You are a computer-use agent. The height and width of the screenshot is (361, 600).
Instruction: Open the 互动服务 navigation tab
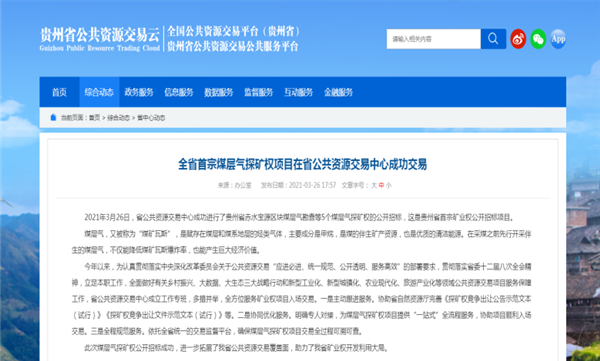tap(298, 92)
